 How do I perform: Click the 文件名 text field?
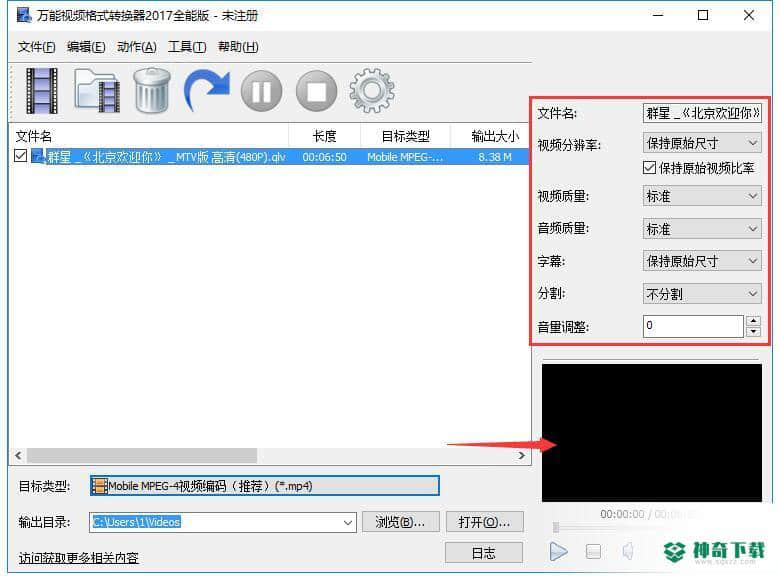(x=702, y=113)
